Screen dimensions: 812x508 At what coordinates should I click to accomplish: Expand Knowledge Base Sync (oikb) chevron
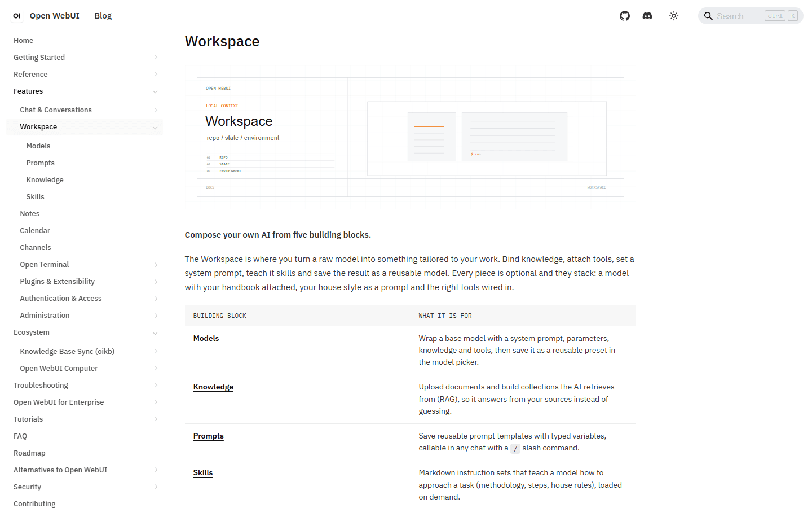156,351
